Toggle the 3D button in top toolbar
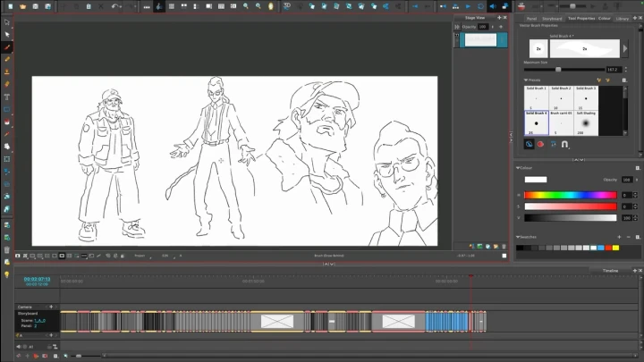The height and width of the screenshot is (362, 644). click(287, 6)
